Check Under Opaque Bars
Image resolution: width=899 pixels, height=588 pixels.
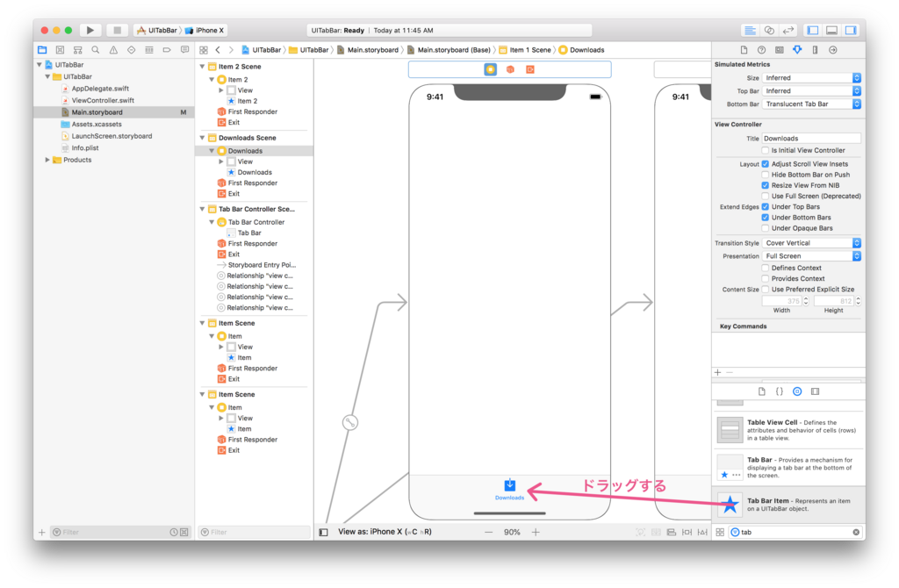click(765, 228)
